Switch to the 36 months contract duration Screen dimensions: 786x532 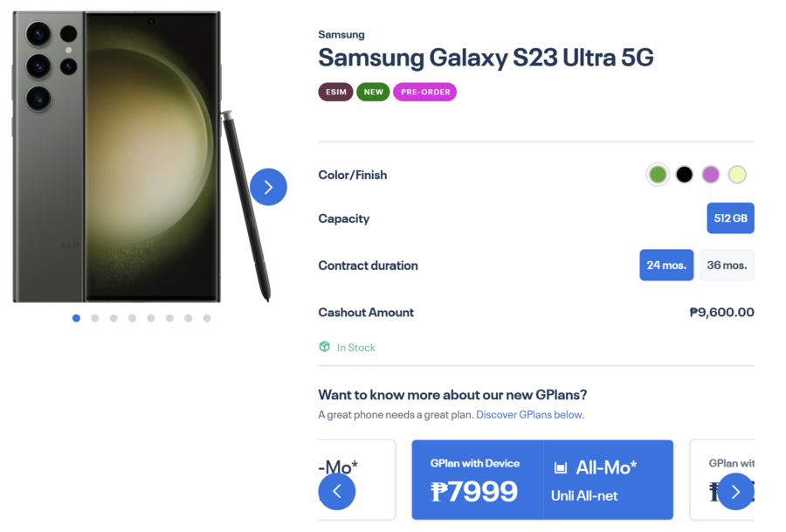click(727, 265)
